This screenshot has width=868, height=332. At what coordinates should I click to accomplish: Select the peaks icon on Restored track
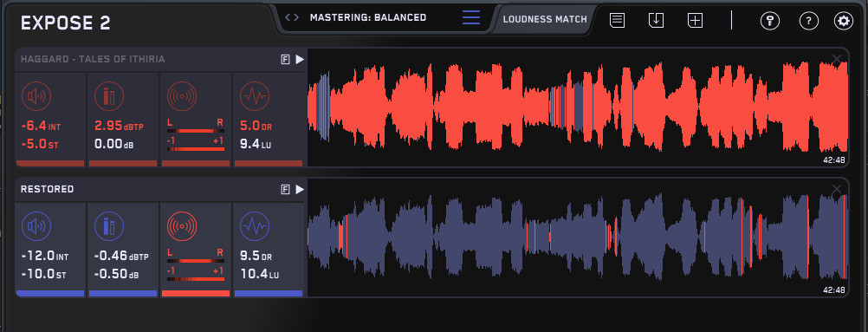[x=109, y=227]
